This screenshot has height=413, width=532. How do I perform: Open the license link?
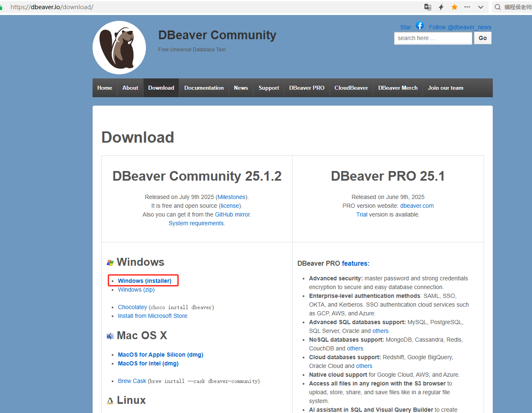pos(230,206)
